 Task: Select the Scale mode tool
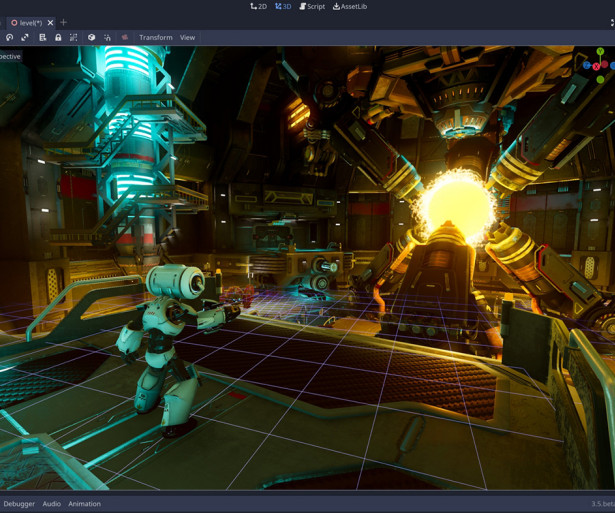pos(25,37)
